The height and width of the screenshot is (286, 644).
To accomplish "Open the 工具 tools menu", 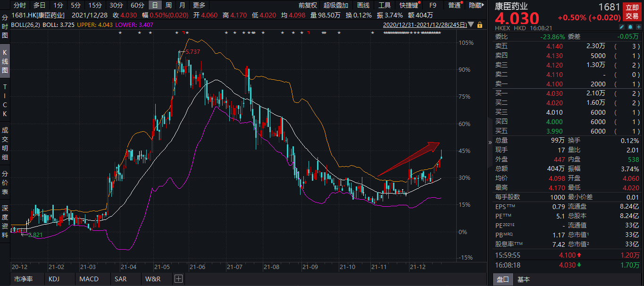I will 385,5.
